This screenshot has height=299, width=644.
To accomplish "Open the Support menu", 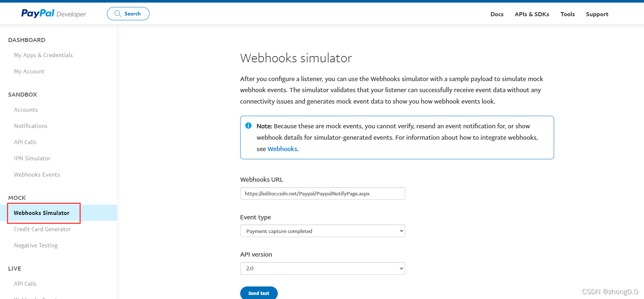I will 597,14.
